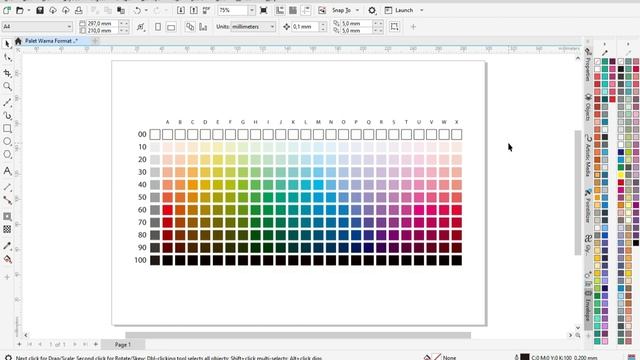Screen dimensions: 640x360
Task: Click nudge distance 0,1 mm field
Action: coord(306,27)
